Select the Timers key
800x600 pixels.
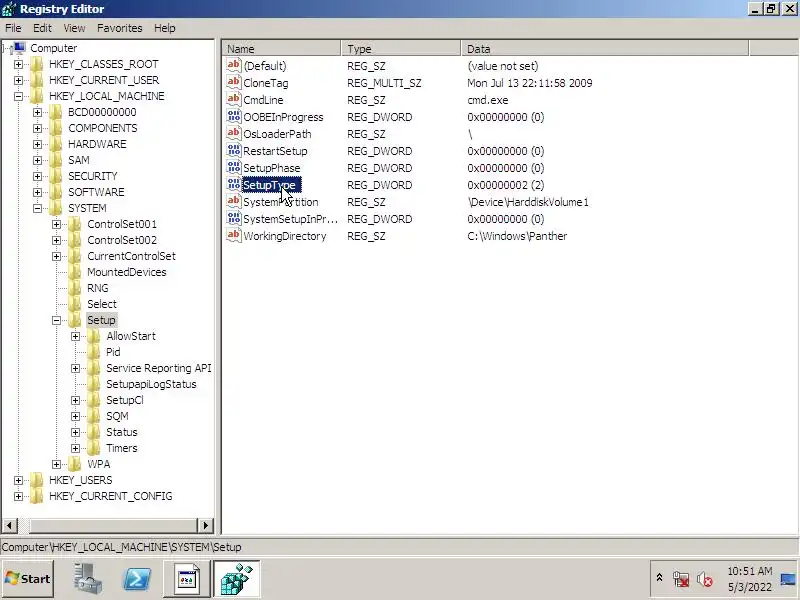[121, 448]
